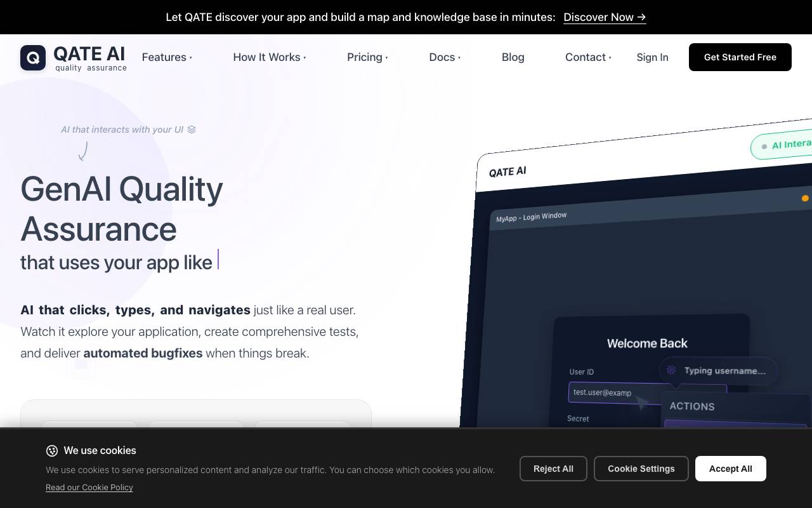This screenshot has width=812, height=508.
Task: Follow the Discover Now banner link
Action: pos(605,17)
